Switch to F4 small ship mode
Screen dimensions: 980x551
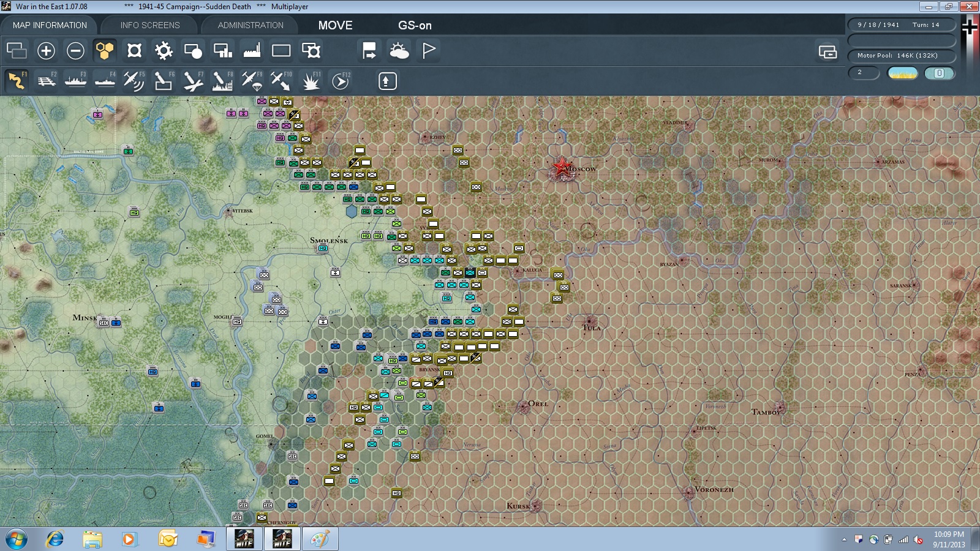click(105, 80)
